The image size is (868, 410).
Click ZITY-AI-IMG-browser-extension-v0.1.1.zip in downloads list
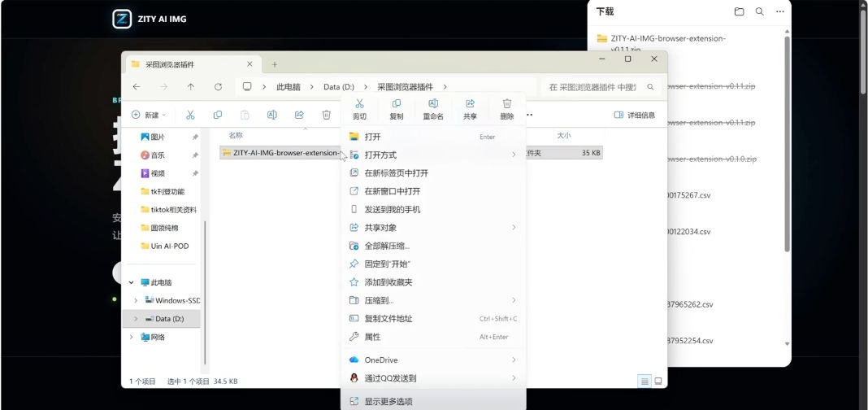pos(668,43)
